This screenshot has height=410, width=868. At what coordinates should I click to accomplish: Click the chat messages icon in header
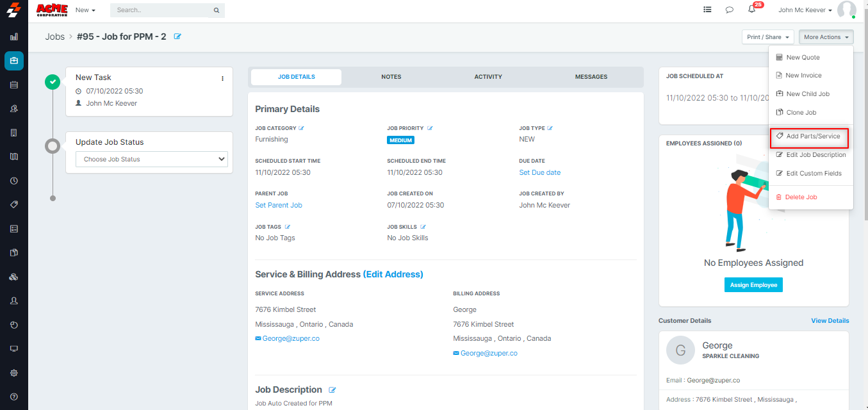point(729,10)
